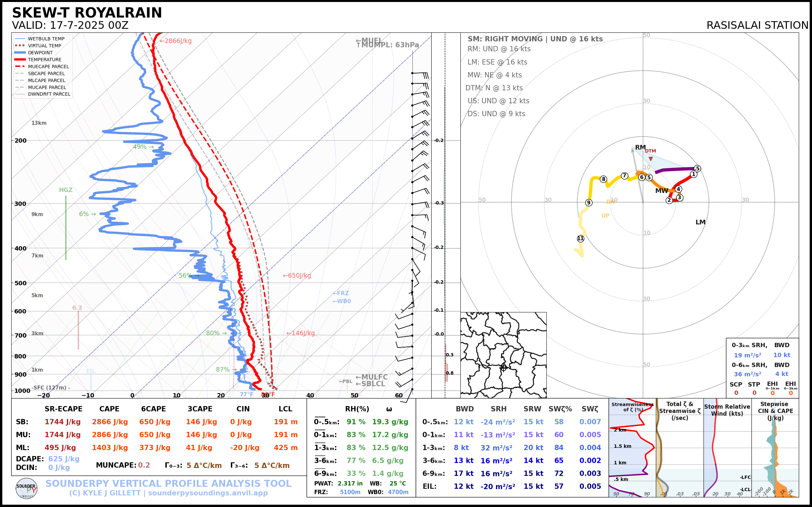Click the MULFC label on the skew-T
812x507 pixels.
coord(374,377)
